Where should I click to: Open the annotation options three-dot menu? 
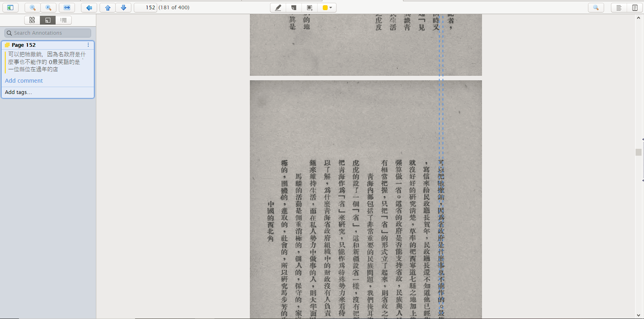[x=88, y=45]
